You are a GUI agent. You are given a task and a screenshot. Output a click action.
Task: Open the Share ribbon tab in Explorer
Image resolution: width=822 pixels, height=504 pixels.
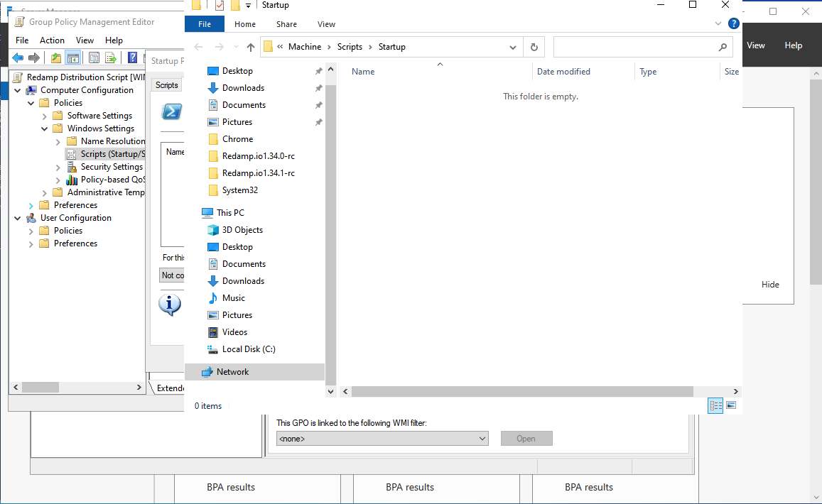tap(286, 24)
